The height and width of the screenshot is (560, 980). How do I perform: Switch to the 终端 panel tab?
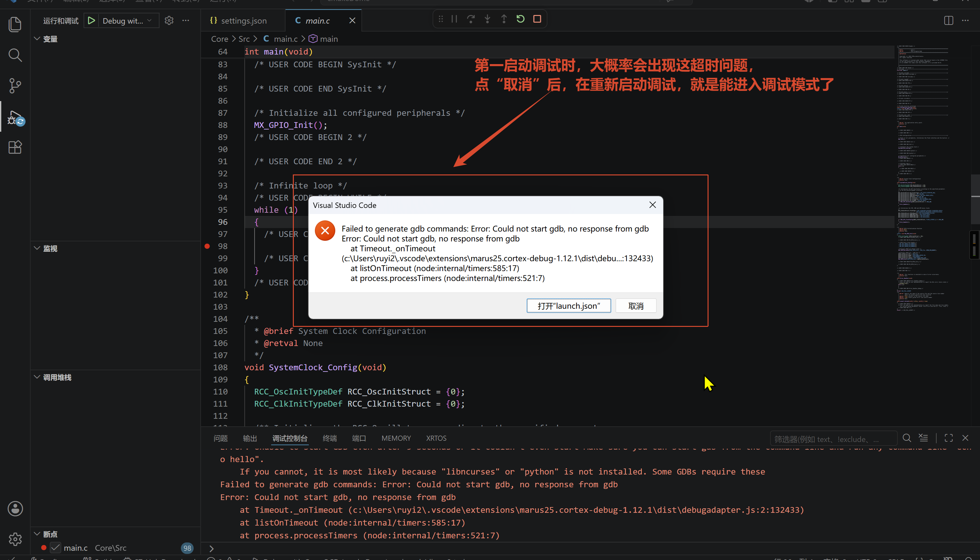[x=330, y=438]
